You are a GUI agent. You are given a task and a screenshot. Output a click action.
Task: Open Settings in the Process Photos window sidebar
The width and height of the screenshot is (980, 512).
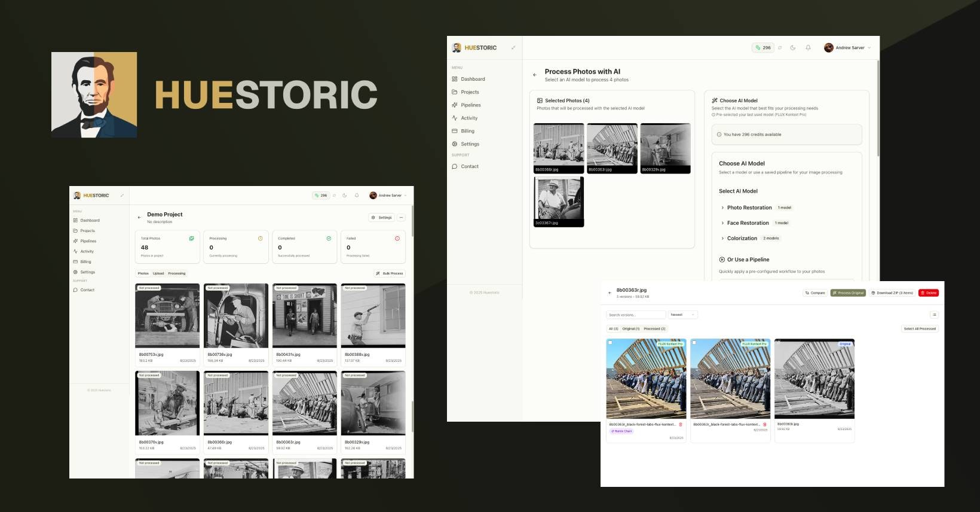click(466, 144)
